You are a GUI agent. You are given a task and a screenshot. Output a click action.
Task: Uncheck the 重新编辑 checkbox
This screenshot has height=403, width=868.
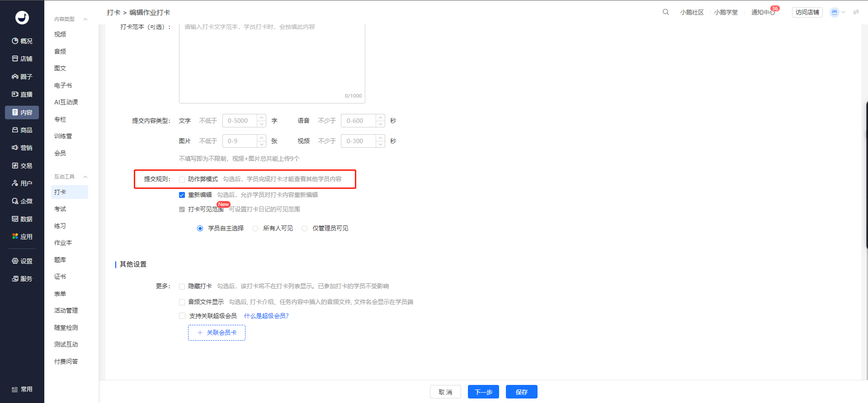(182, 195)
